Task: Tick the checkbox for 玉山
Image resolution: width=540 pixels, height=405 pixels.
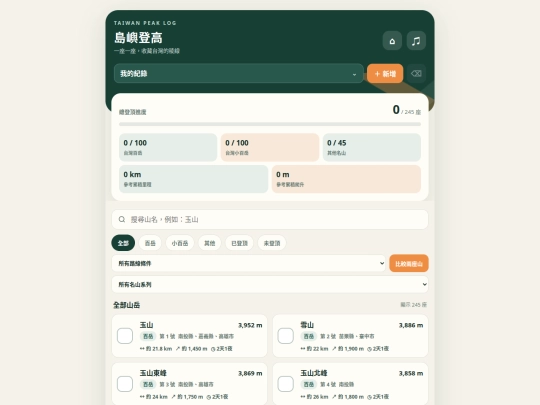Action: pos(125,336)
